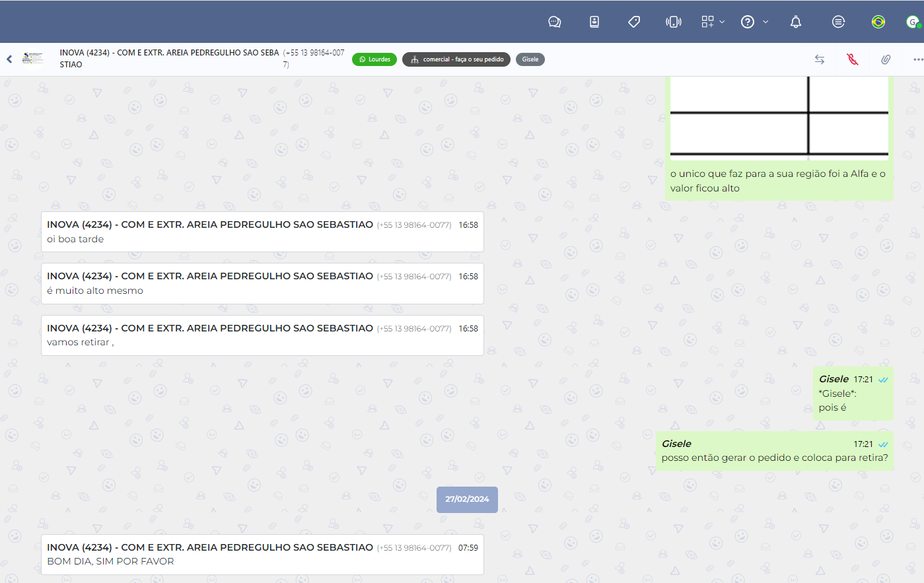Open the table image in sent message
Screen dimensions: 924x583
(779, 118)
